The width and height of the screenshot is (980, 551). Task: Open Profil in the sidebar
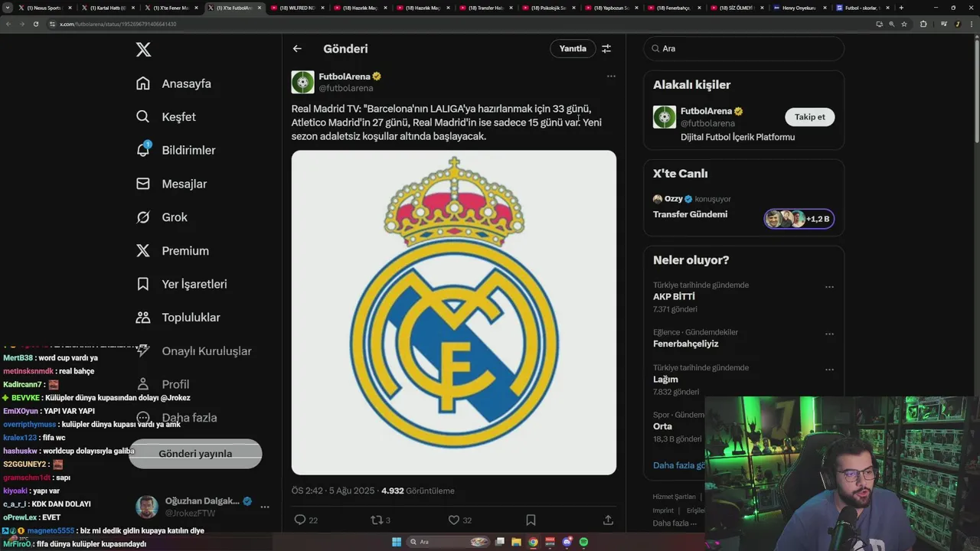tap(162, 384)
